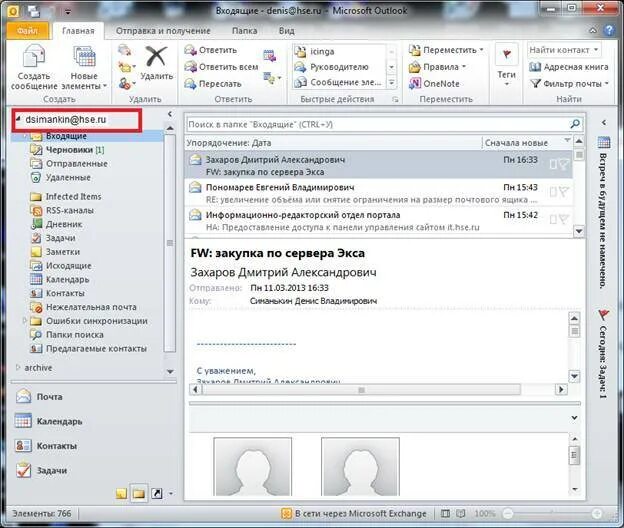Minimize the ribbon with the caret icon
The image size is (624, 528).
[x=593, y=30]
